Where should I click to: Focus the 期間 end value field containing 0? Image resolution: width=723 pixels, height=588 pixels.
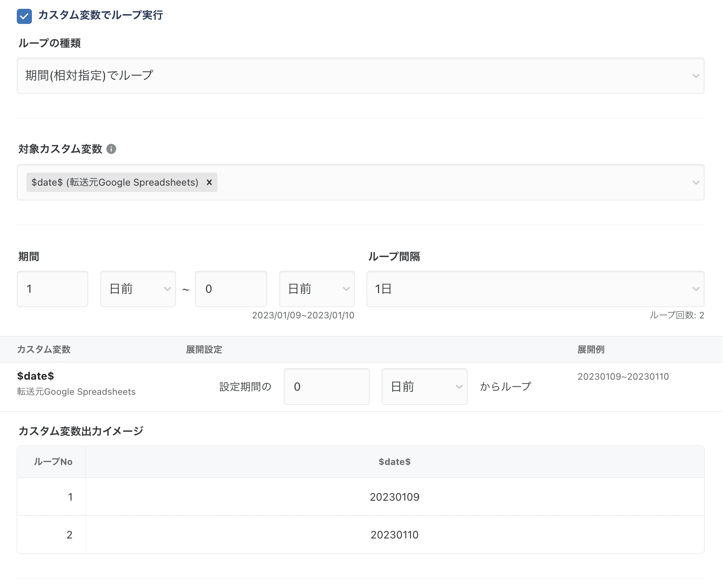coord(231,289)
